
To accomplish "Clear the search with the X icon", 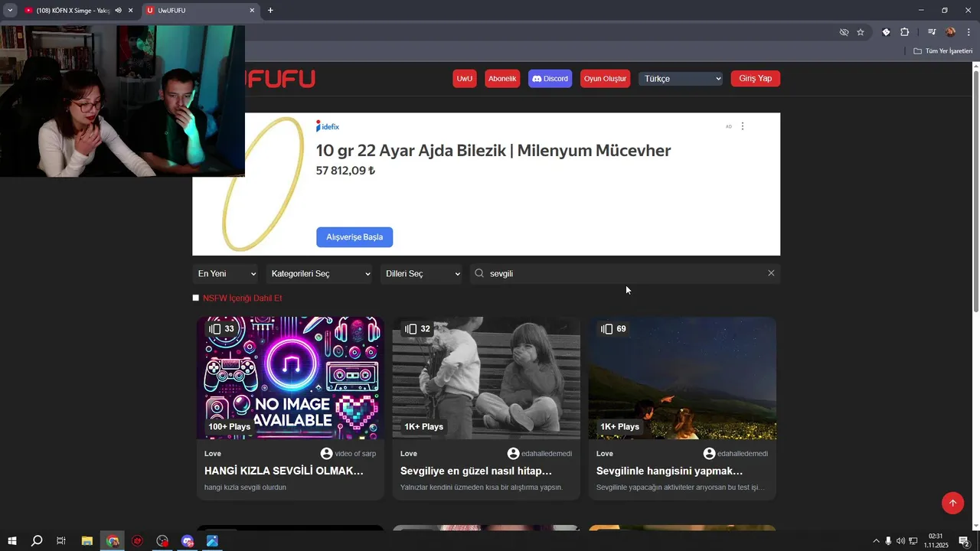I will click(771, 273).
